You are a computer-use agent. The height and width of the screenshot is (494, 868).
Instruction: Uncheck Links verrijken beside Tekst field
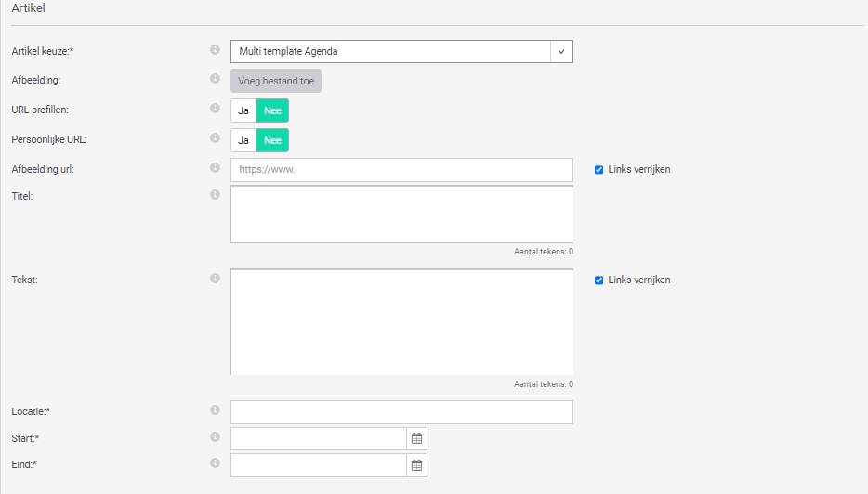pos(599,280)
